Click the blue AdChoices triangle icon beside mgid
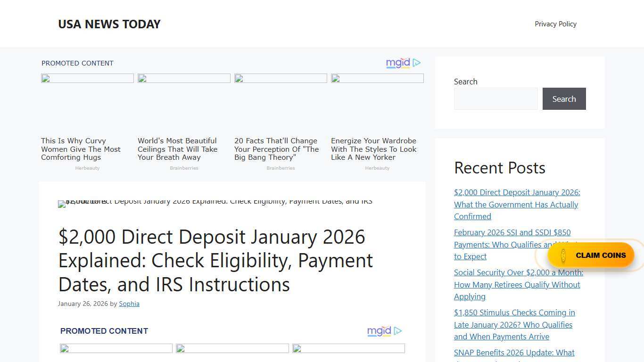The image size is (644, 362). (x=417, y=63)
